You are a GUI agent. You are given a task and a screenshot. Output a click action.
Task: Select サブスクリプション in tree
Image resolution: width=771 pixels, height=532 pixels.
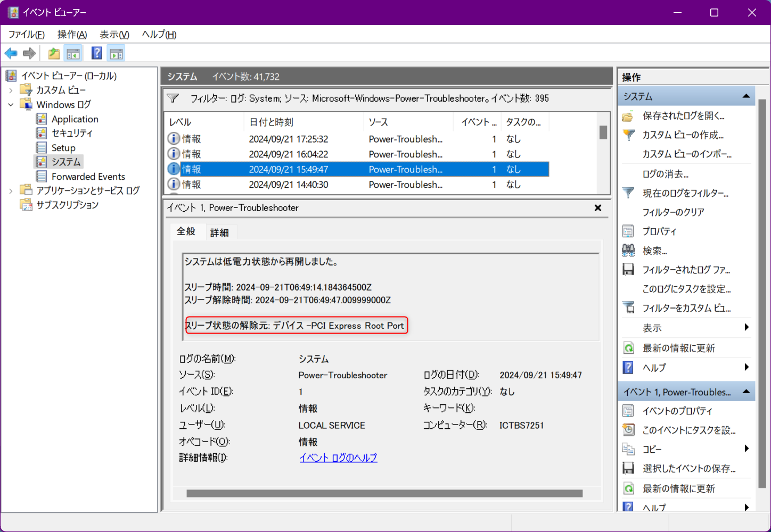[x=67, y=205]
